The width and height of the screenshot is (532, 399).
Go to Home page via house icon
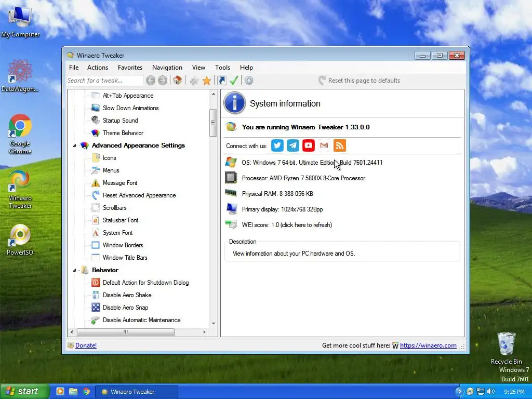[177, 81]
